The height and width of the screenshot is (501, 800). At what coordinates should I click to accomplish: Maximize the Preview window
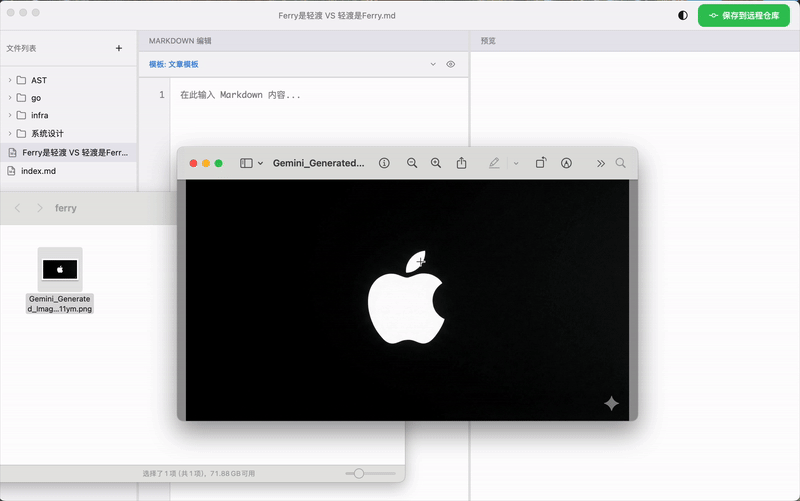click(218, 163)
